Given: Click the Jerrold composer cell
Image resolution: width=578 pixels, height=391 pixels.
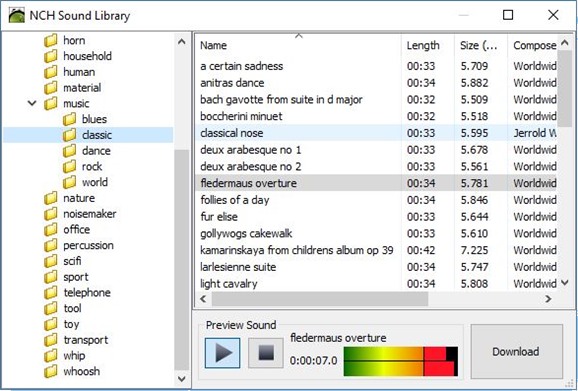Looking at the screenshot, I should pyautogui.click(x=535, y=133).
